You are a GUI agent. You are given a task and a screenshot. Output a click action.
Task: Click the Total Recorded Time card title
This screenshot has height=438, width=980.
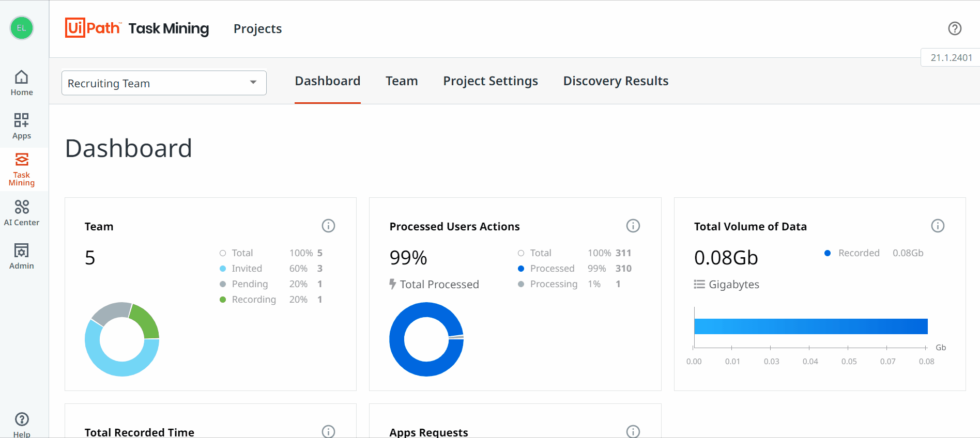[140, 432]
